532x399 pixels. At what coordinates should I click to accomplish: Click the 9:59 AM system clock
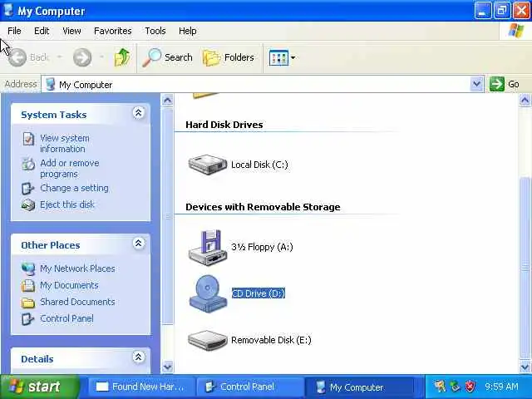click(501, 387)
